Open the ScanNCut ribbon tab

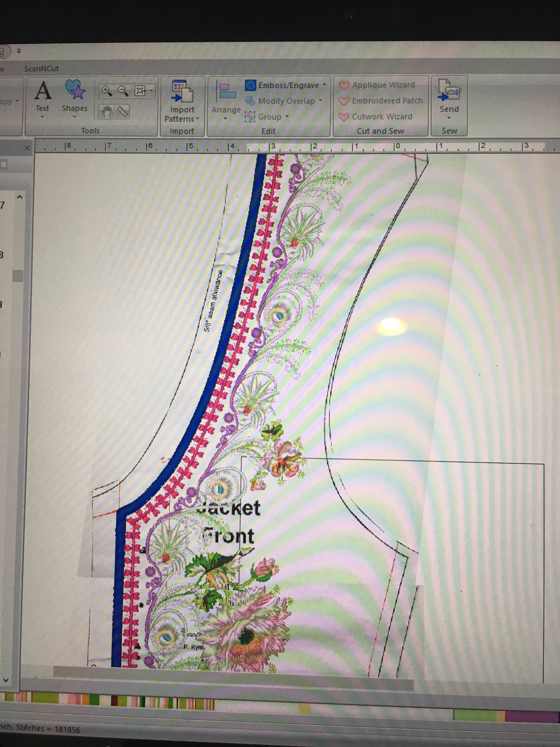pos(41,69)
